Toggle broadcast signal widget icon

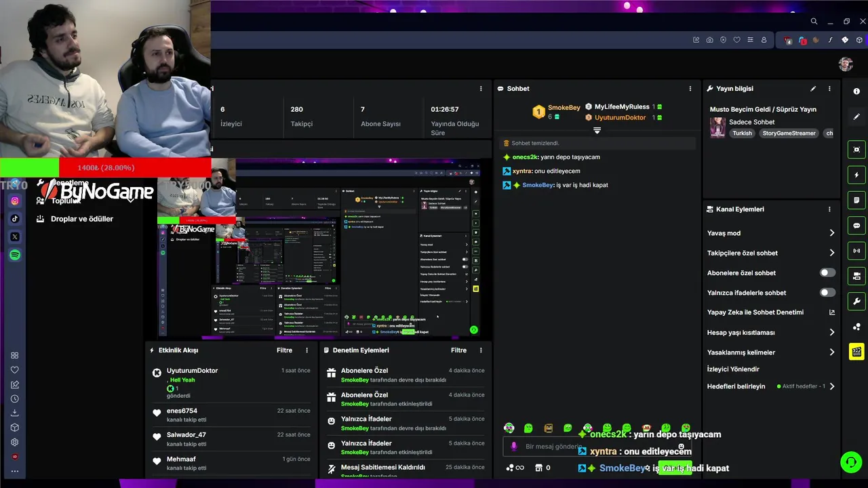click(x=856, y=251)
